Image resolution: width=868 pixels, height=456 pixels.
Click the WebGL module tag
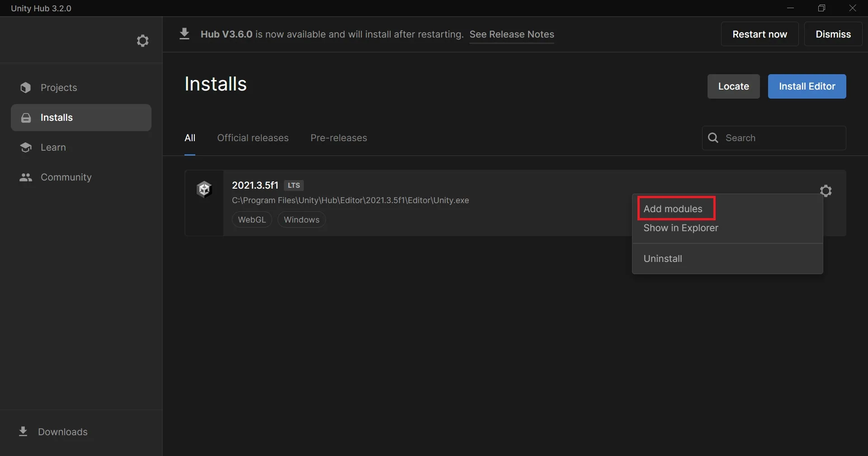(x=252, y=219)
